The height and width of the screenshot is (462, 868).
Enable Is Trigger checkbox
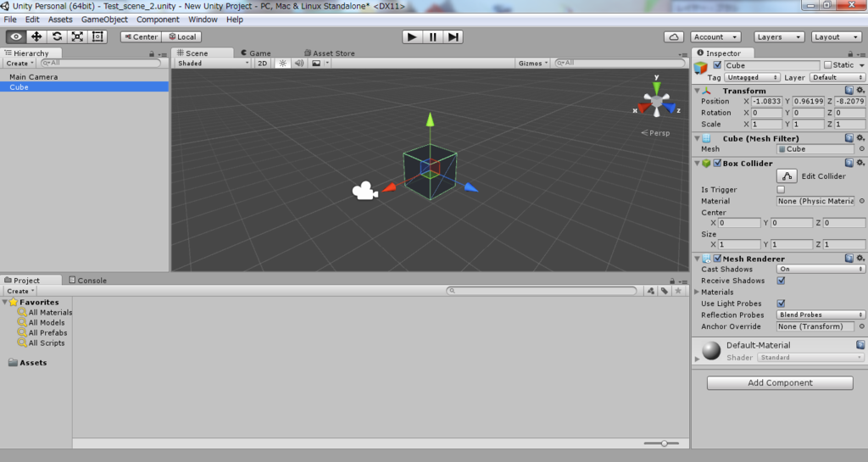[x=781, y=189]
